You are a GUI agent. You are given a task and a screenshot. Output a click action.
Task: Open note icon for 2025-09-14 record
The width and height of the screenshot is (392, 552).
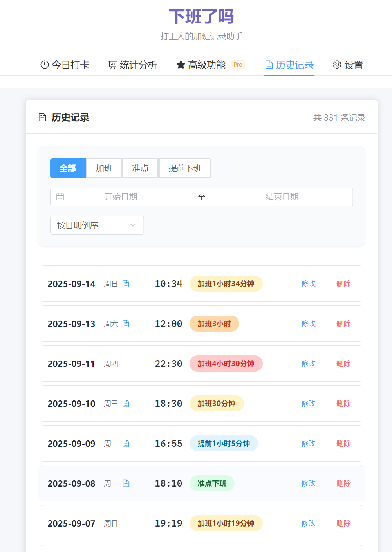(126, 284)
